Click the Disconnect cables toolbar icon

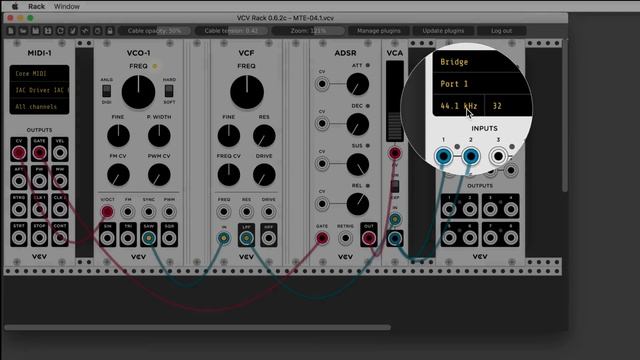[73, 31]
